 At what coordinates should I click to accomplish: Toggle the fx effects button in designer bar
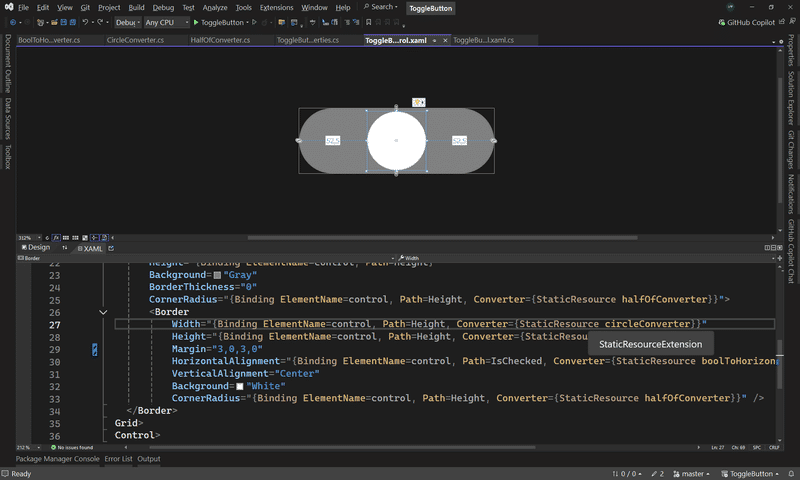pos(56,238)
